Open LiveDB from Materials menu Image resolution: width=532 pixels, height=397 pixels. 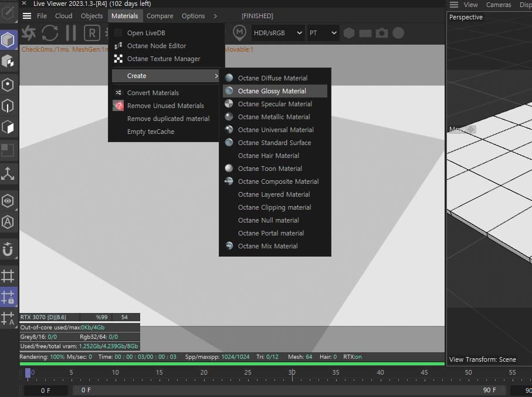(166, 33)
